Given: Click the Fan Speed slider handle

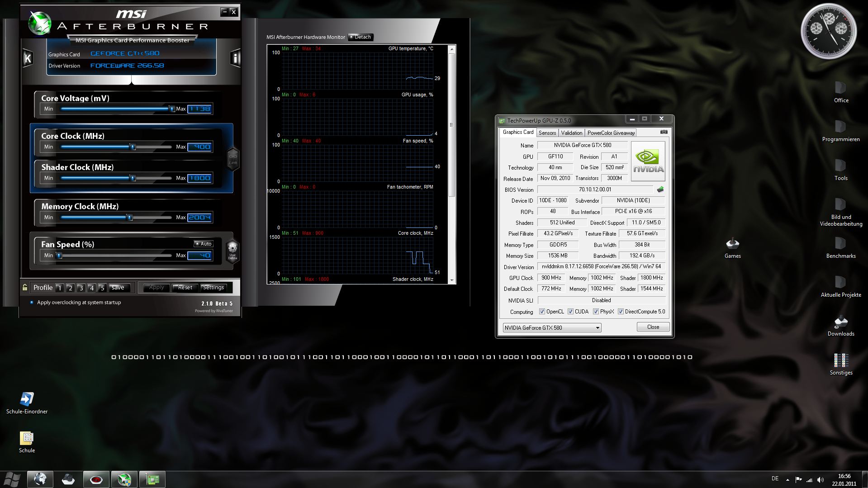Looking at the screenshot, I should pos(59,255).
